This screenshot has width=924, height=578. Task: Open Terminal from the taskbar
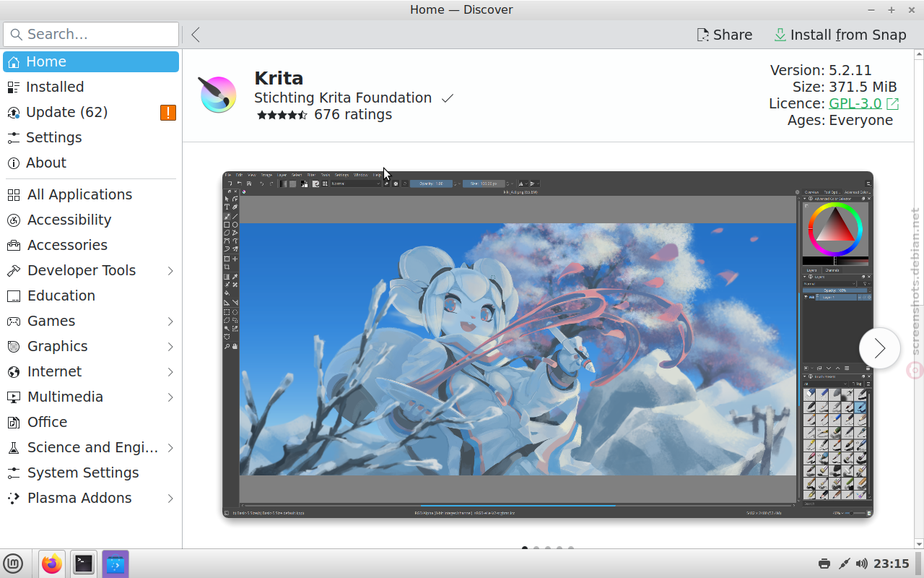84,564
